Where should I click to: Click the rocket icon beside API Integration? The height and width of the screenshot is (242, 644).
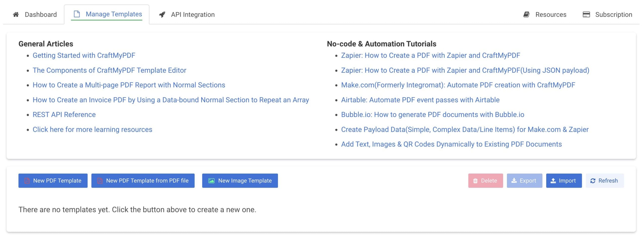pos(162,15)
